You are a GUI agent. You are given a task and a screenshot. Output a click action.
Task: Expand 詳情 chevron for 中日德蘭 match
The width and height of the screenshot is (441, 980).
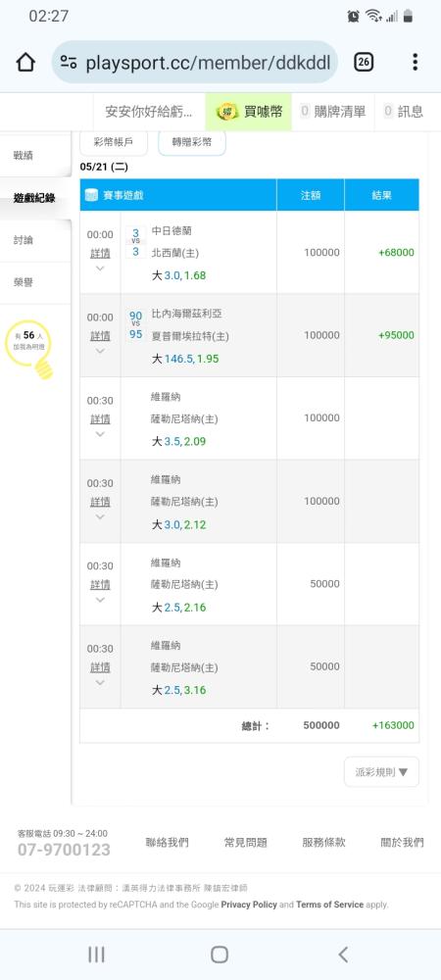[x=100, y=269]
